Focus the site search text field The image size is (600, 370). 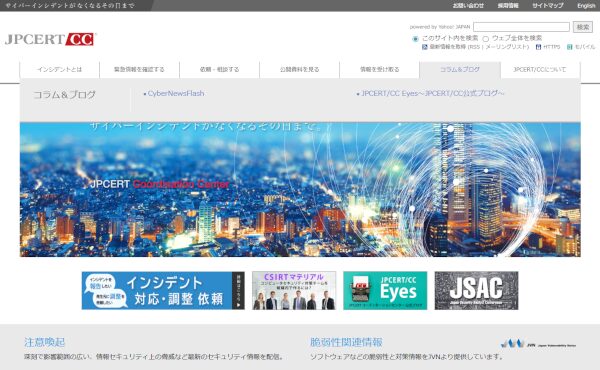[521, 27]
